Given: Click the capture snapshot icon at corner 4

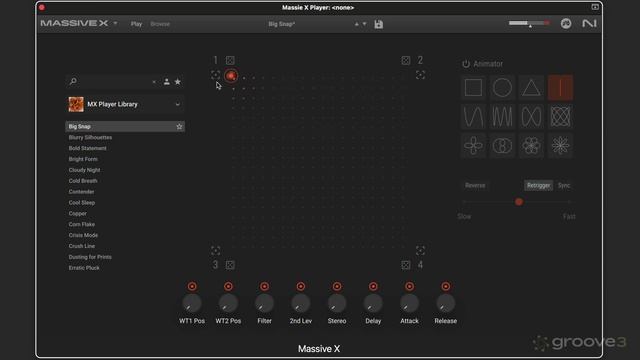Looking at the screenshot, I should (x=420, y=250).
